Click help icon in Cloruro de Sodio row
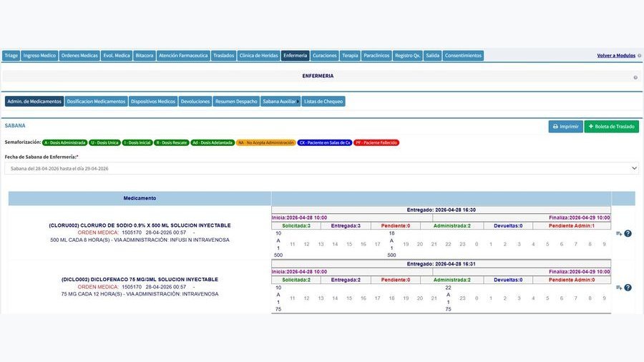The width and height of the screenshot is (644, 362). (x=628, y=233)
